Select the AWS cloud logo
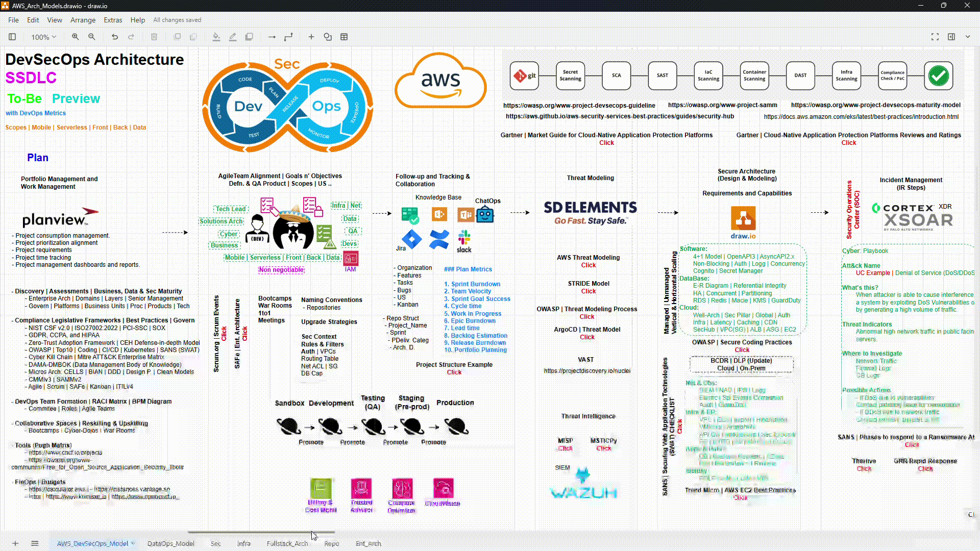Viewport: 980px width, 551px height. [x=440, y=81]
